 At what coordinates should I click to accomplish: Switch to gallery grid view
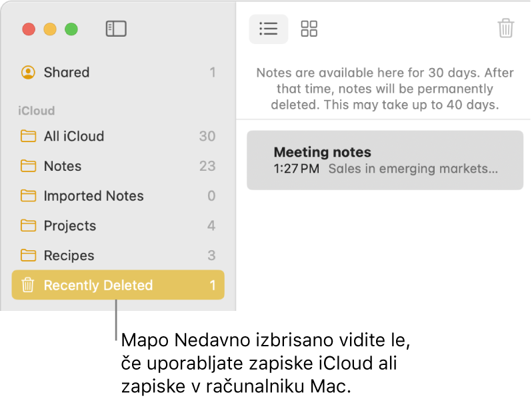[x=309, y=29]
